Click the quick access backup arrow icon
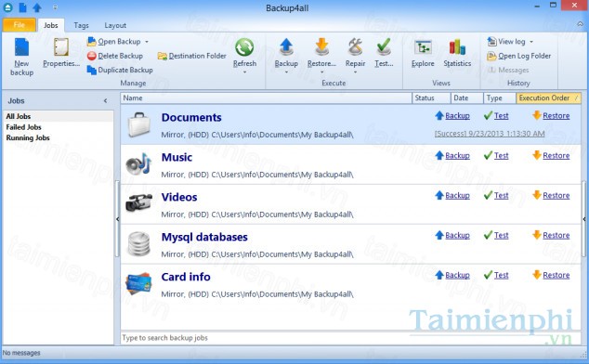589x364 pixels. point(37,7)
